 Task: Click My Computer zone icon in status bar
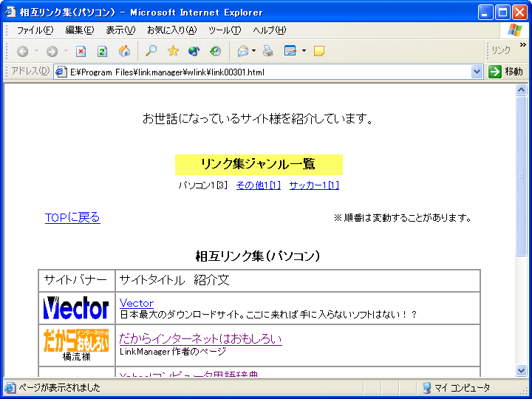[426, 387]
